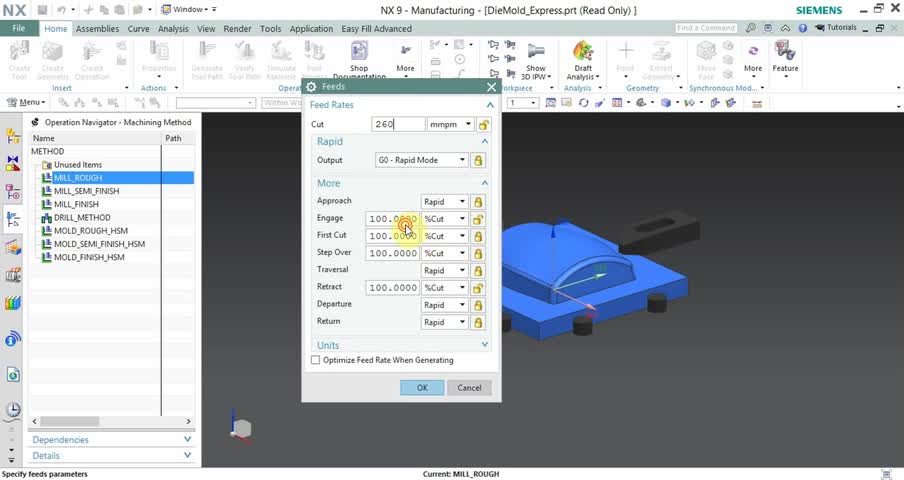Click the Cut feed rate field
Image resolution: width=904 pixels, height=480 pixels.
click(x=398, y=124)
